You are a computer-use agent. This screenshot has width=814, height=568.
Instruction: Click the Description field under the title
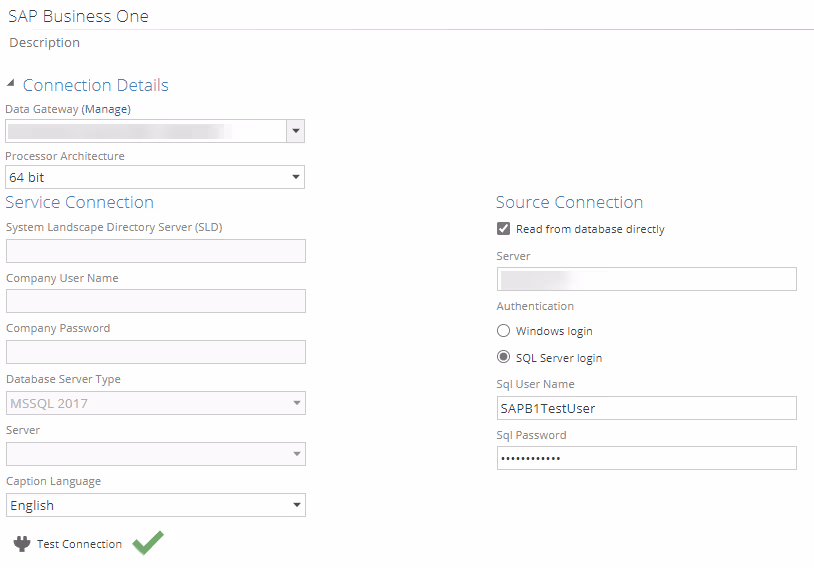pyautogui.click(x=45, y=43)
